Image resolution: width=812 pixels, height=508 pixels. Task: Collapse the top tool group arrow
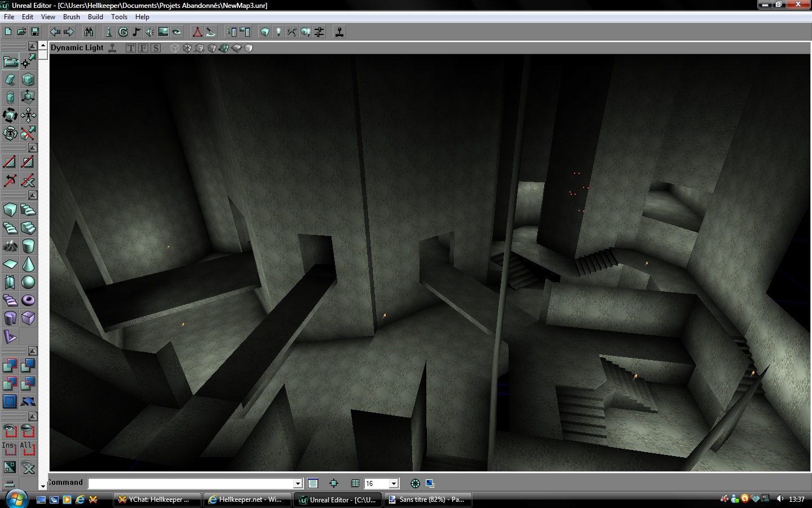[33, 46]
